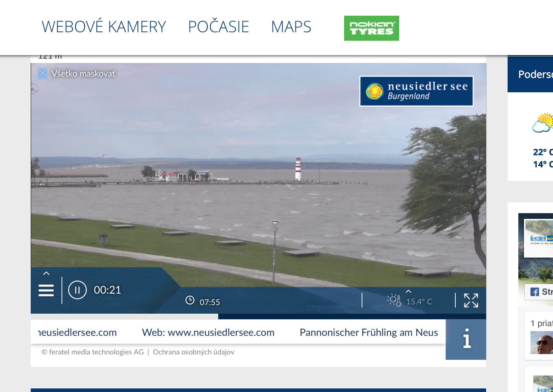Click the 14° low temperature value
The image size is (553, 392).
(x=543, y=164)
